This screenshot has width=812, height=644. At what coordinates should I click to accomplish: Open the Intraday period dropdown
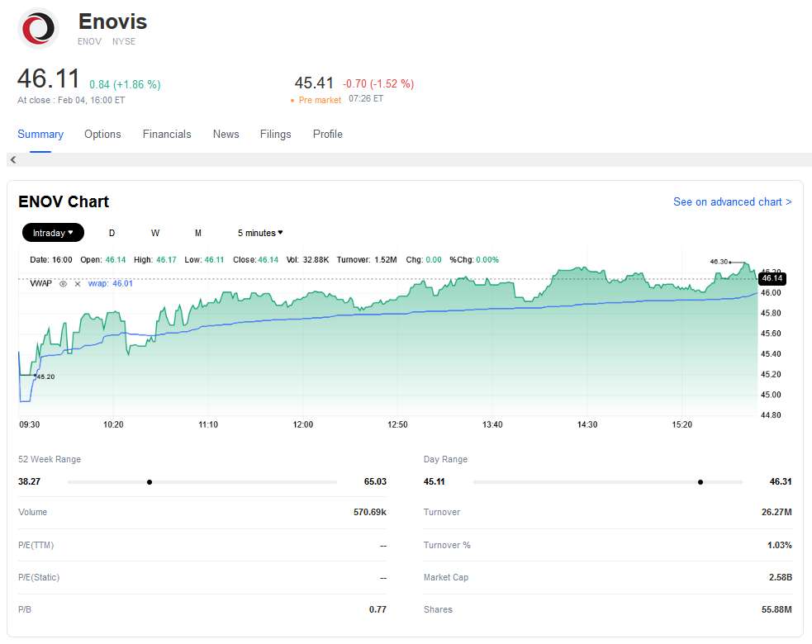point(53,233)
